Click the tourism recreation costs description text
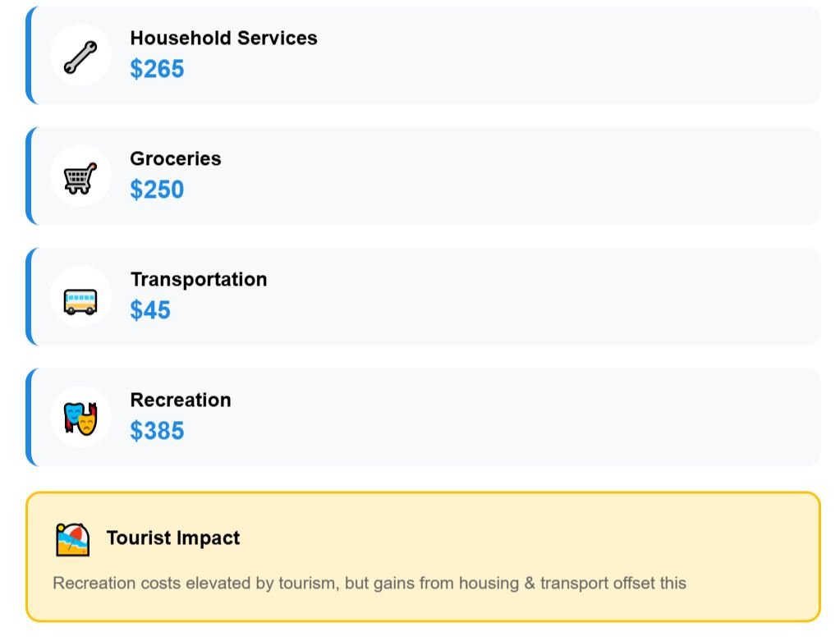 tap(370, 584)
